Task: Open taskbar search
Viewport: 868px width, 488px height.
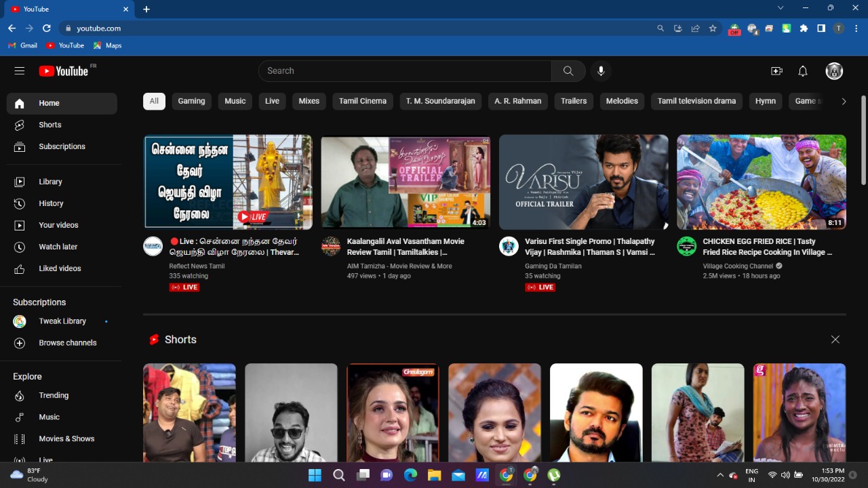Action: point(338,475)
